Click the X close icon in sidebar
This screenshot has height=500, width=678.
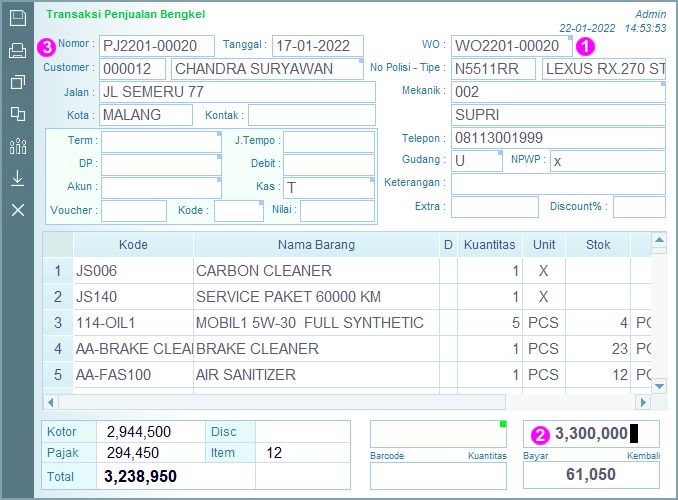tap(17, 210)
